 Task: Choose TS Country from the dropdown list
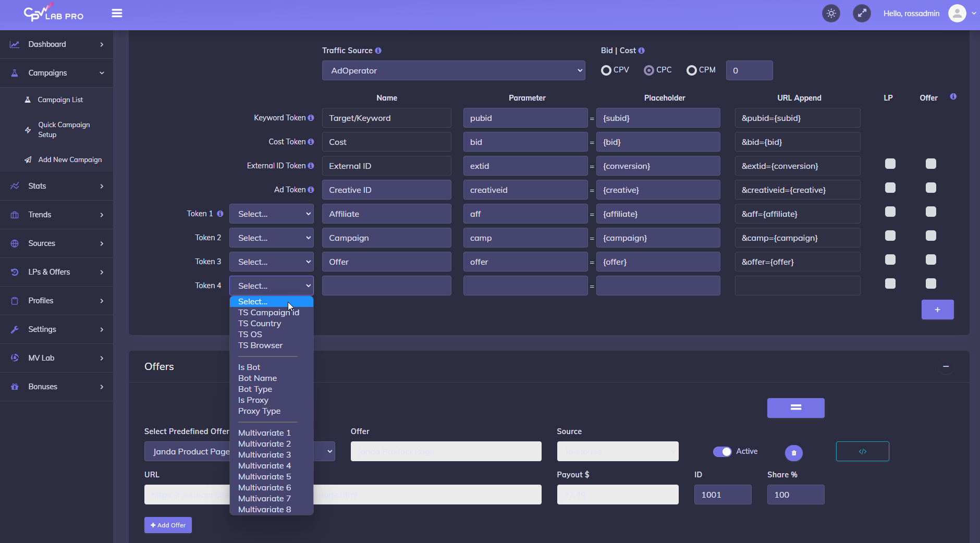pyautogui.click(x=260, y=324)
